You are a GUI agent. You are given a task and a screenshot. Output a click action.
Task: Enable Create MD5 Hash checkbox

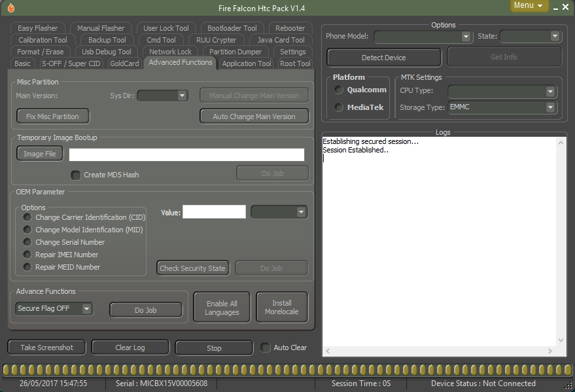coord(75,175)
